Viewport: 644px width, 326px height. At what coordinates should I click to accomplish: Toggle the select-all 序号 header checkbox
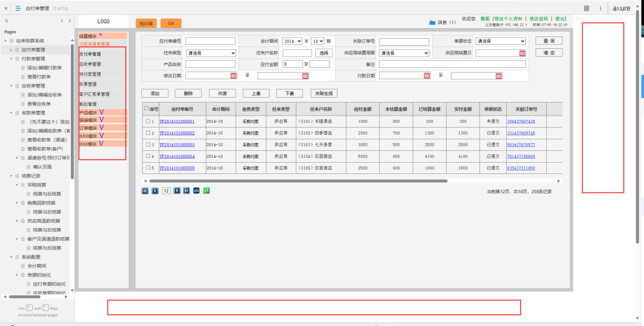[x=147, y=109]
